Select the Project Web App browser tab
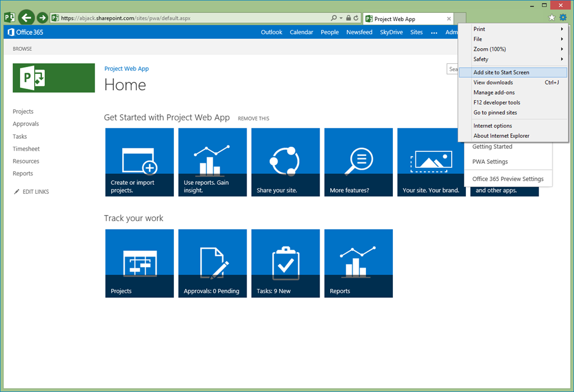The height and width of the screenshot is (392, 574). 408,18
